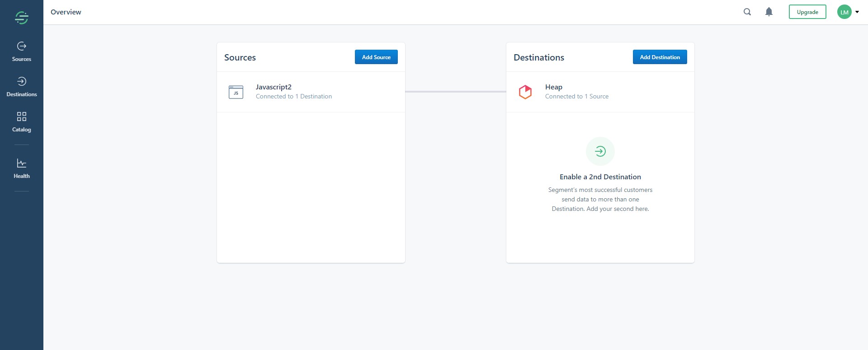Screen dimensions: 868x350
Task: Click the LM user avatar
Action: (844, 12)
